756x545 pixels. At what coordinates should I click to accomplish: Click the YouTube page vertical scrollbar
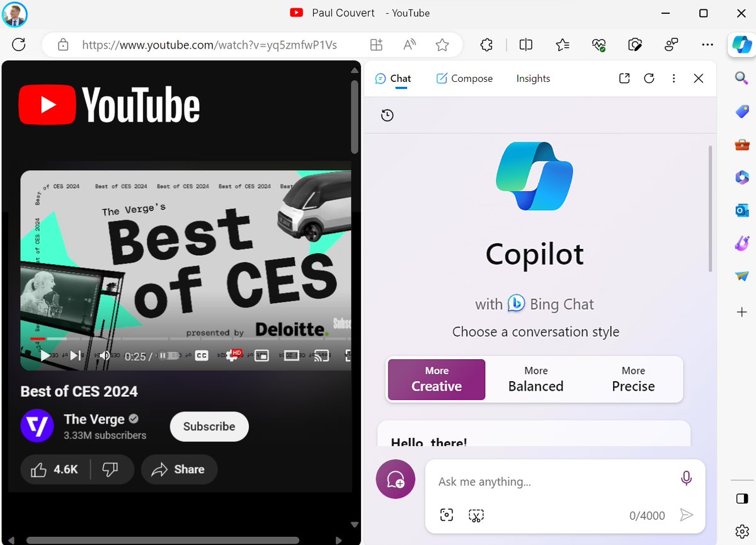tap(355, 117)
